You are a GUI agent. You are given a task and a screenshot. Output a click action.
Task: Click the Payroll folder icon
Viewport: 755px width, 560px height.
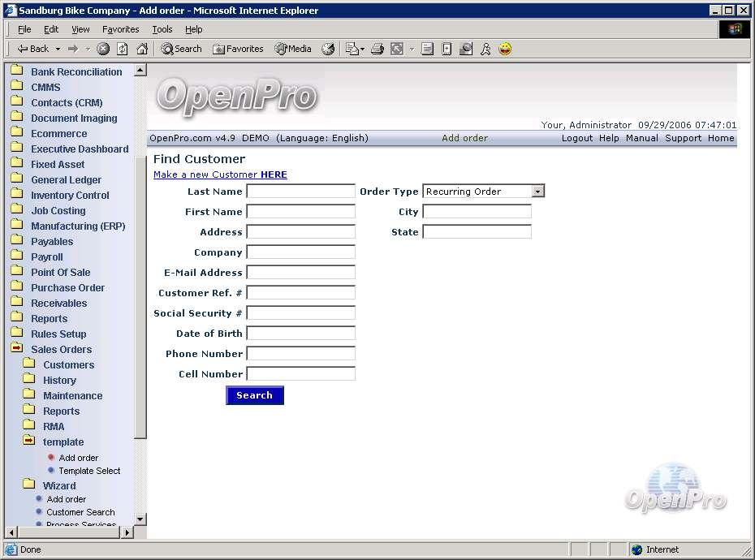pyautogui.click(x=16, y=256)
